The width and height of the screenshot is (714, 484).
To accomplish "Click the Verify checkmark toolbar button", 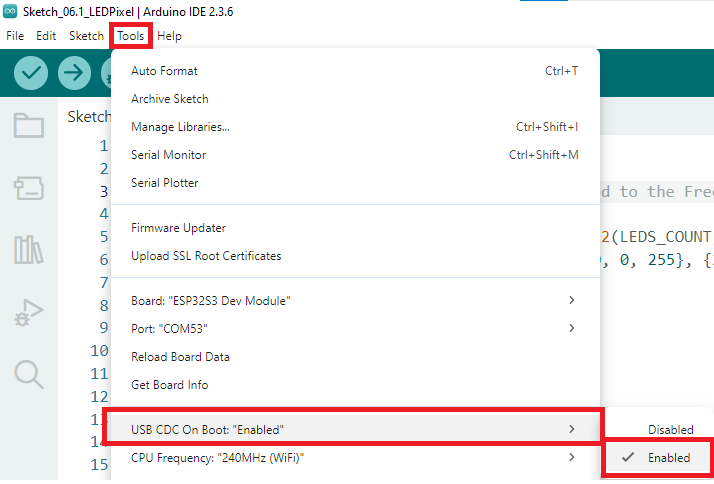I will [x=31, y=72].
